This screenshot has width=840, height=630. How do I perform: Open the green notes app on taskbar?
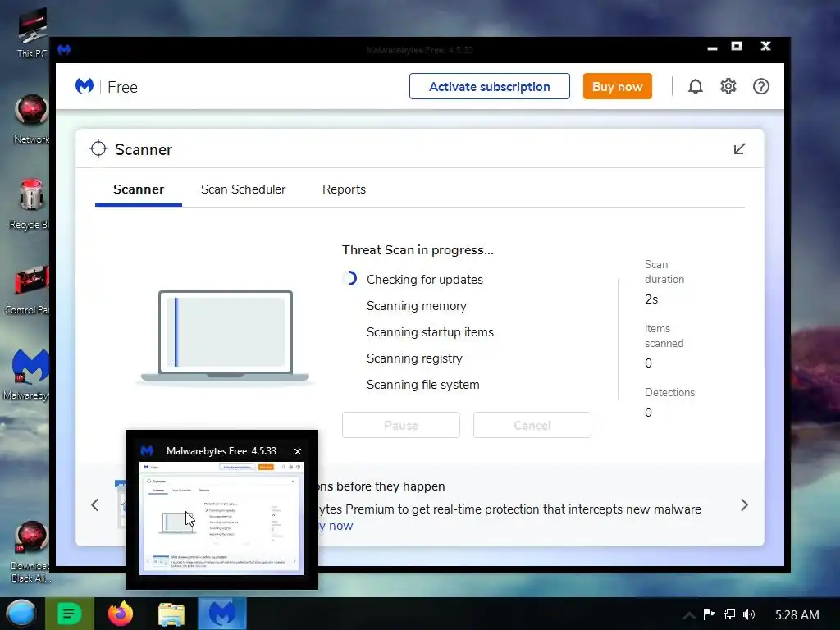(69, 614)
